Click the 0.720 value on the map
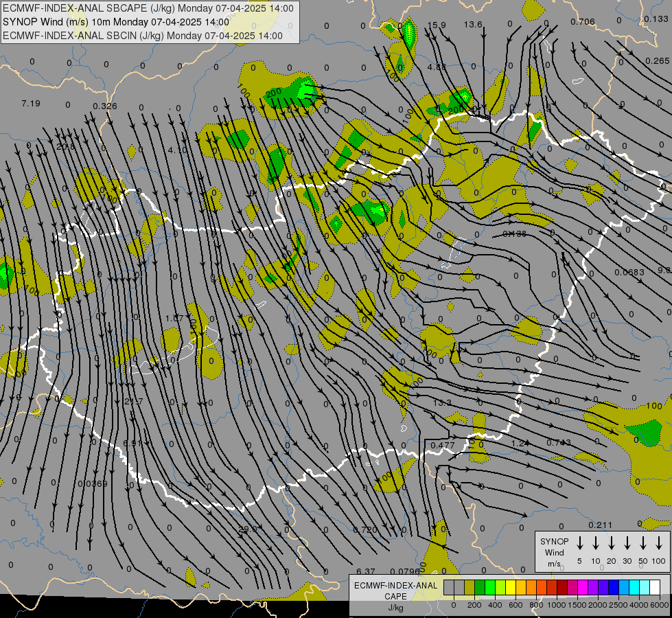 (365, 529)
